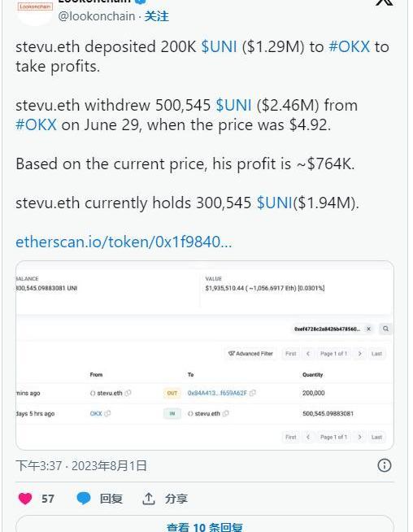Click the @lookonchain handle
The height and width of the screenshot is (532, 413).
pyautogui.click(x=97, y=16)
